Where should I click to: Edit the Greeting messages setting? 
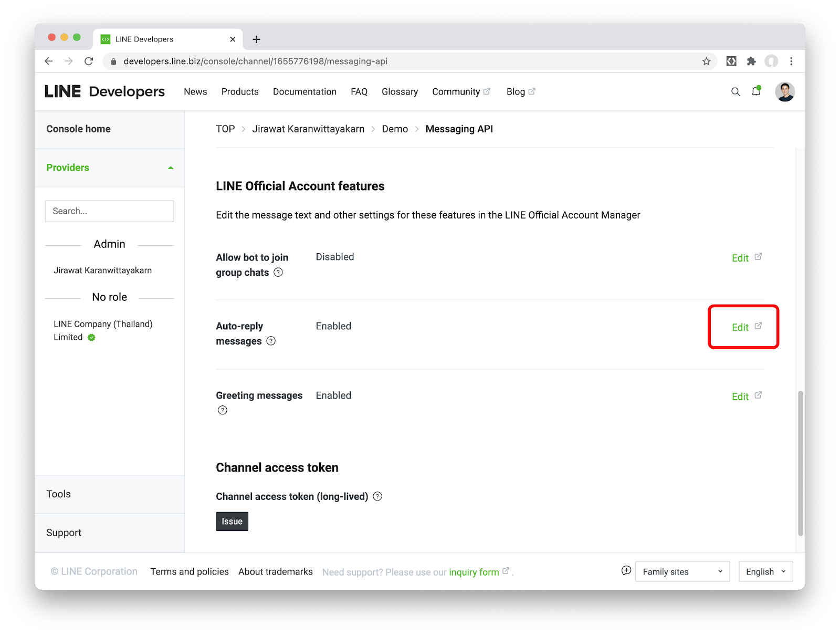pyautogui.click(x=747, y=397)
